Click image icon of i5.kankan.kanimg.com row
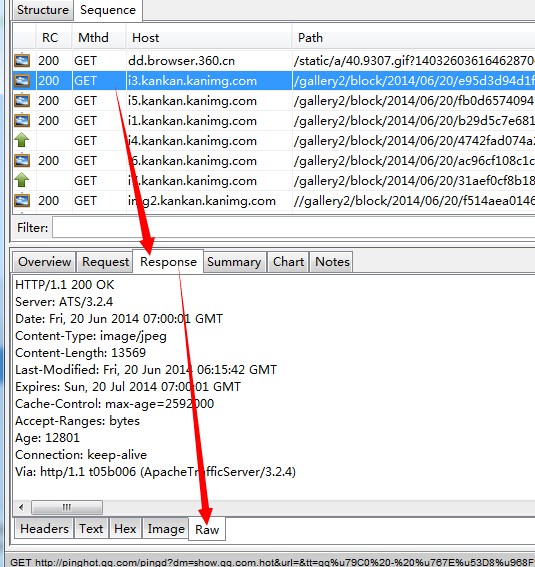Image resolution: width=535 pixels, height=567 pixels. click(22, 100)
